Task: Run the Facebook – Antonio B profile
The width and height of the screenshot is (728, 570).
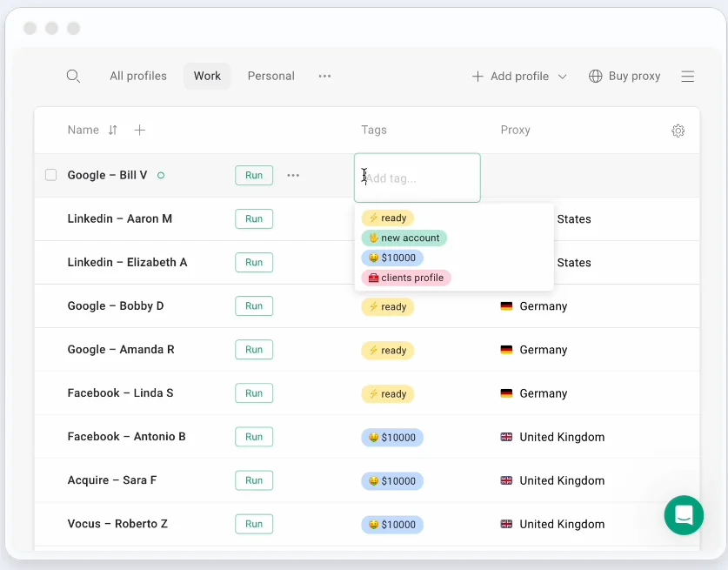Action: point(254,437)
